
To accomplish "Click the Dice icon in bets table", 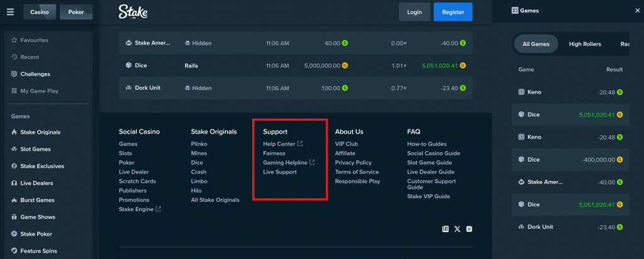I will [x=128, y=65].
